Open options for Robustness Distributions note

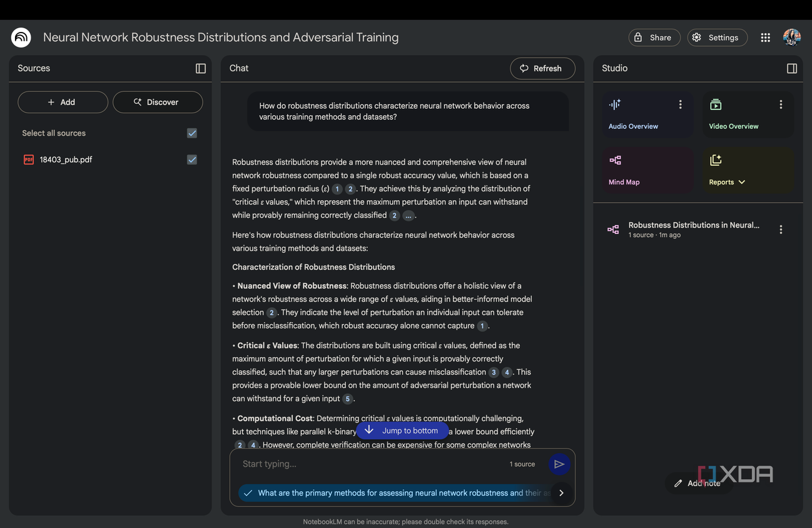pos(781,230)
